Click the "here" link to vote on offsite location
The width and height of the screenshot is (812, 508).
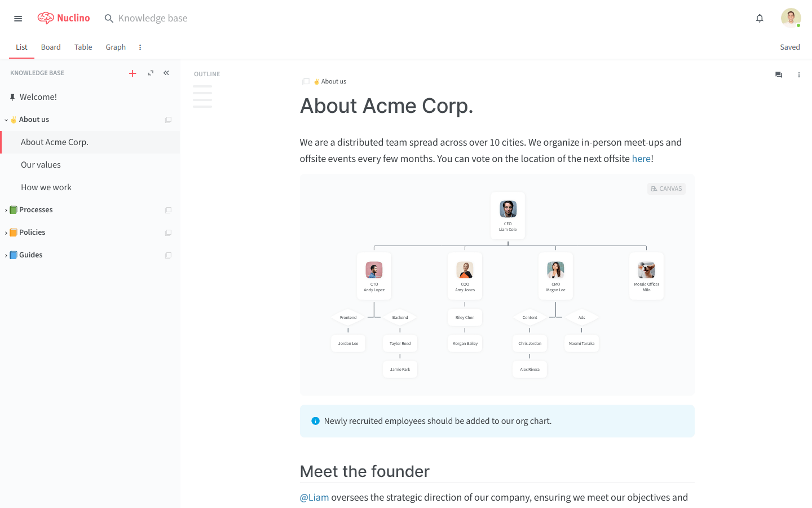coord(641,159)
